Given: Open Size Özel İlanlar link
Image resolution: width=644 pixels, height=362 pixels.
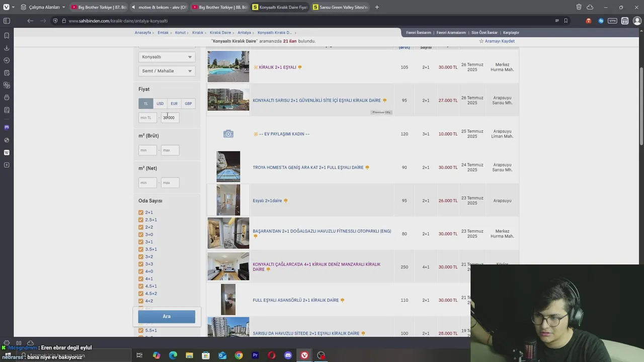Looking at the screenshot, I should coord(485,33).
